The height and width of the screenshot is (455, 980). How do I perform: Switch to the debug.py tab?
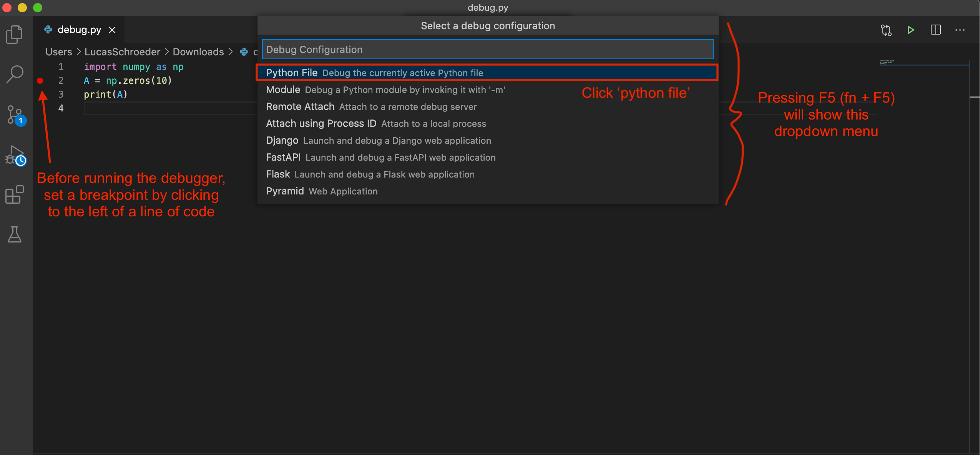click(79, 30)
